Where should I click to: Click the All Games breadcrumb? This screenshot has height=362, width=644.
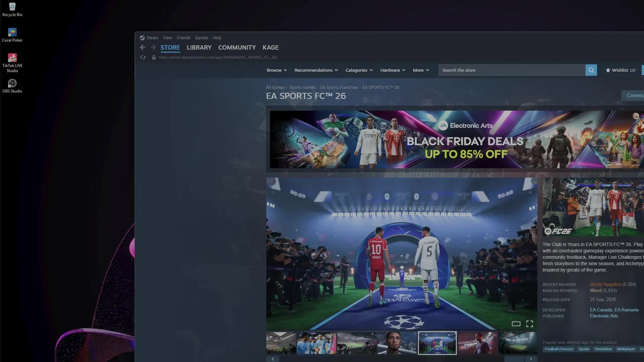(x=275, y=87)
